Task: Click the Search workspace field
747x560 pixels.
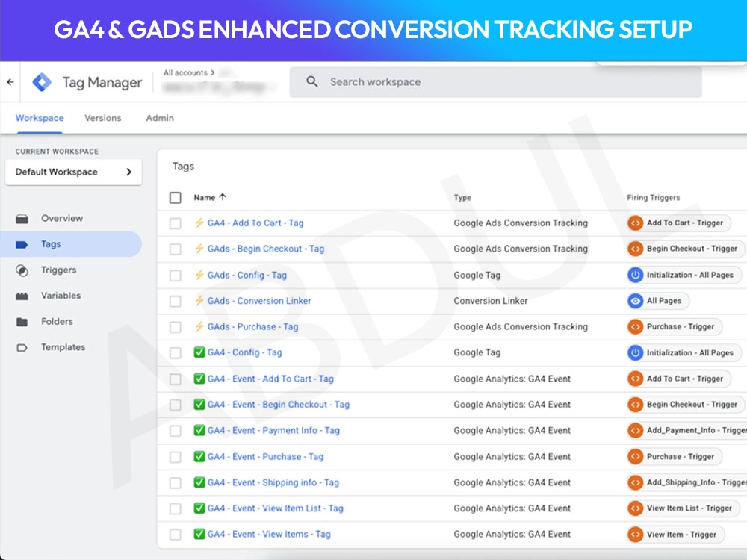Action: pos(495,82)
